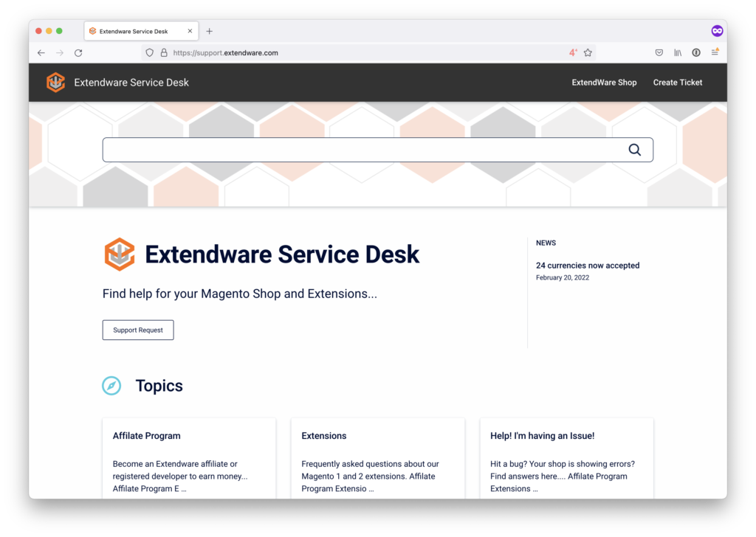Click the Extendware logo in header bar
Image resolution: width=756 pixels, height=537 pixels.
pos(56,83)
